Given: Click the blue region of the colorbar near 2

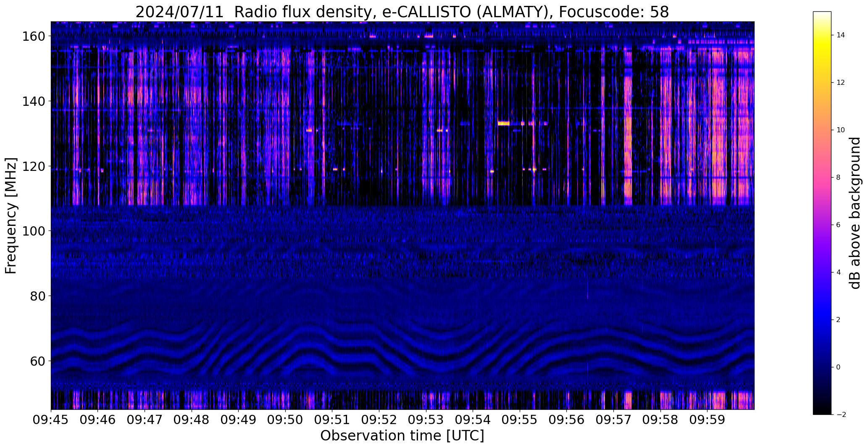Looking at the screenshot, I should [x=822, y=320].
